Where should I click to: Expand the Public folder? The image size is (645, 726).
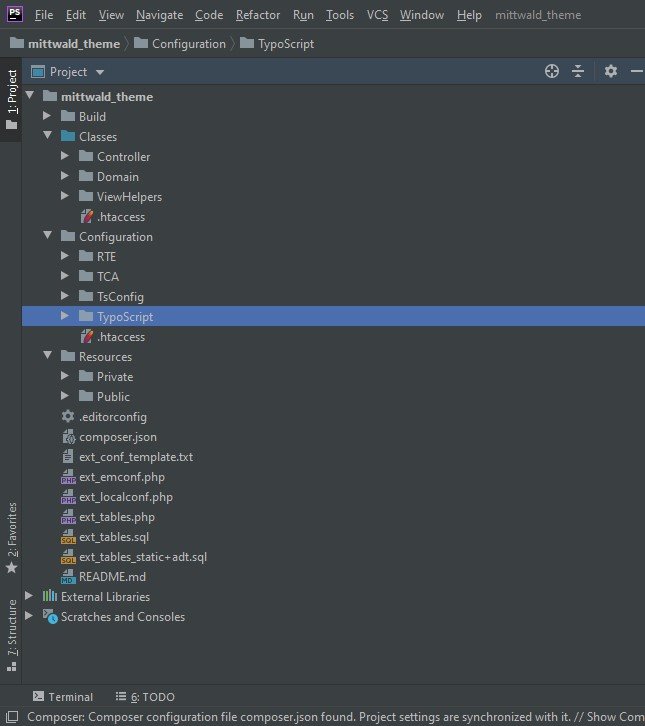pyautogui.click(x=65, y=396)
